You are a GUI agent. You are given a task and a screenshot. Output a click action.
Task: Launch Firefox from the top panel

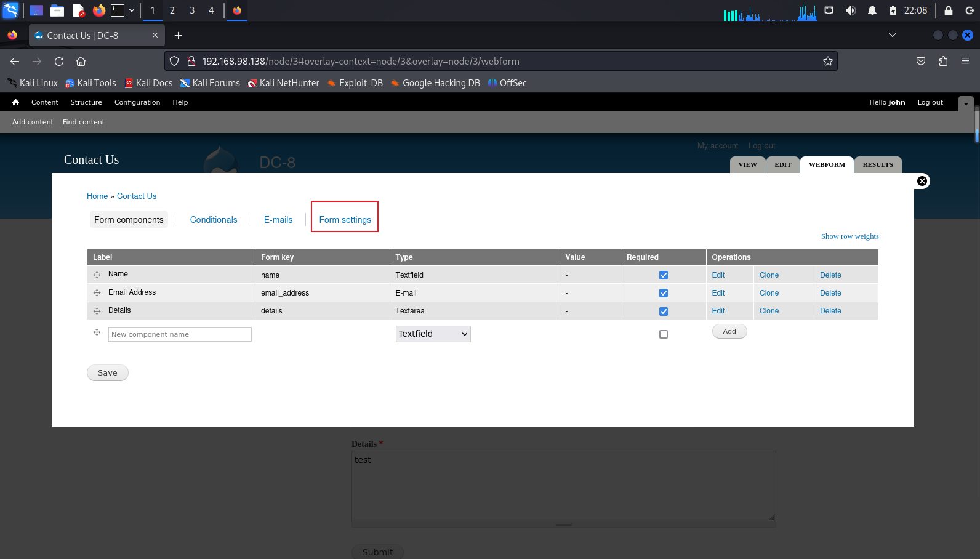(98, 10)
